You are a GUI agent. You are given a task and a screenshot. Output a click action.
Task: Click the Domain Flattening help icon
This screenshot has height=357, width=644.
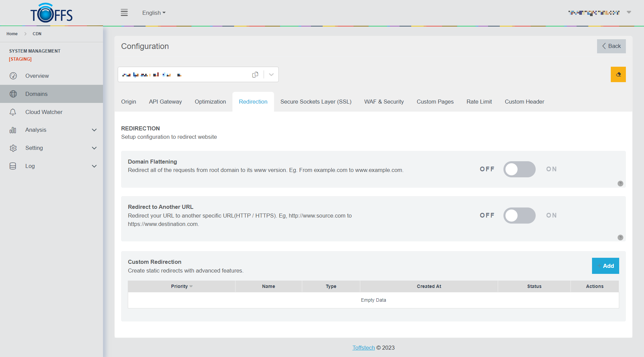[620, 184]
